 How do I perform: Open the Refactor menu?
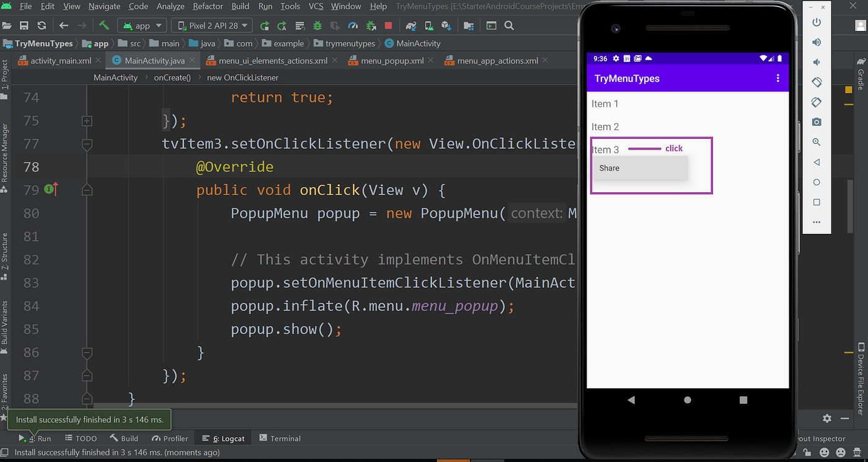[x=208, y=6]
